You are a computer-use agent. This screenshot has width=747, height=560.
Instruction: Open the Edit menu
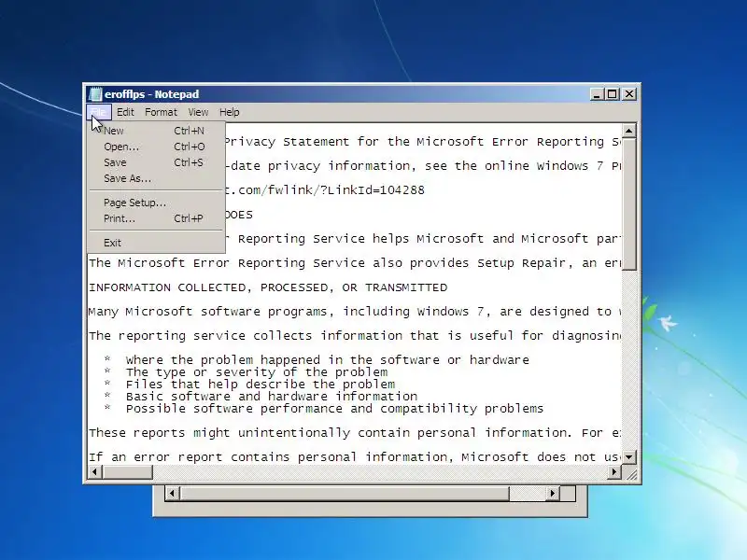(125, 112)
